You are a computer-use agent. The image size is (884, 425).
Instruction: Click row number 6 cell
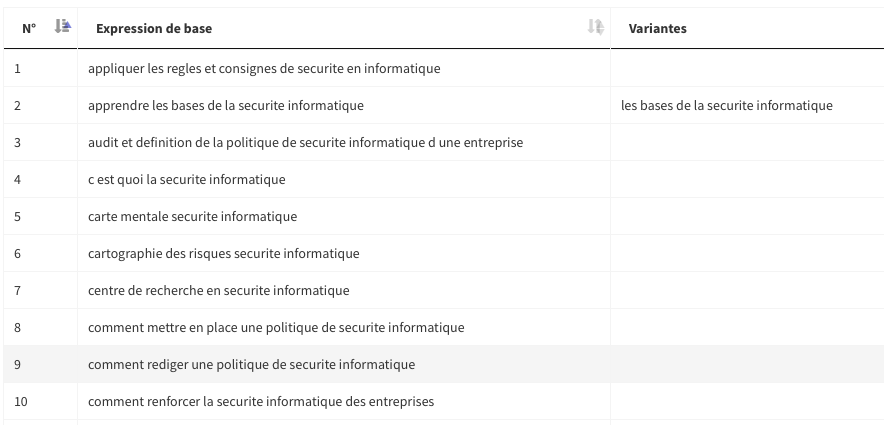pyautogui.click(x=18, y=254)
